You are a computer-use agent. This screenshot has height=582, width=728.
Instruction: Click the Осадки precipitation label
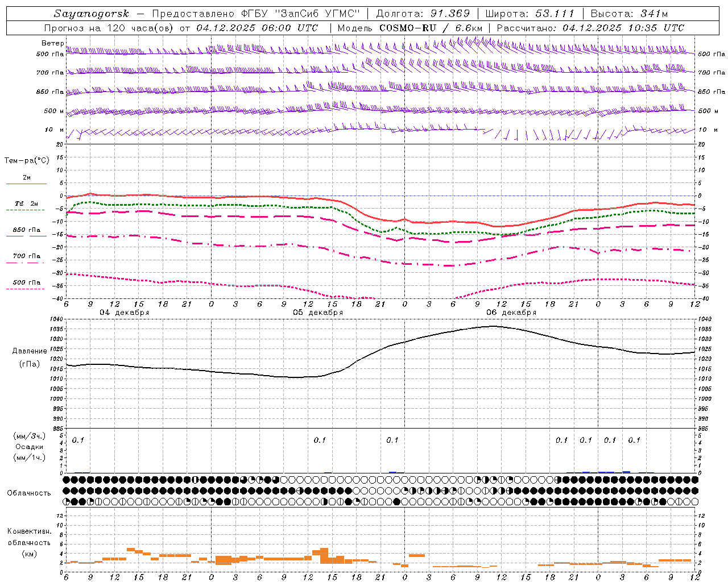pyautogui.click(x=29, y=447)
